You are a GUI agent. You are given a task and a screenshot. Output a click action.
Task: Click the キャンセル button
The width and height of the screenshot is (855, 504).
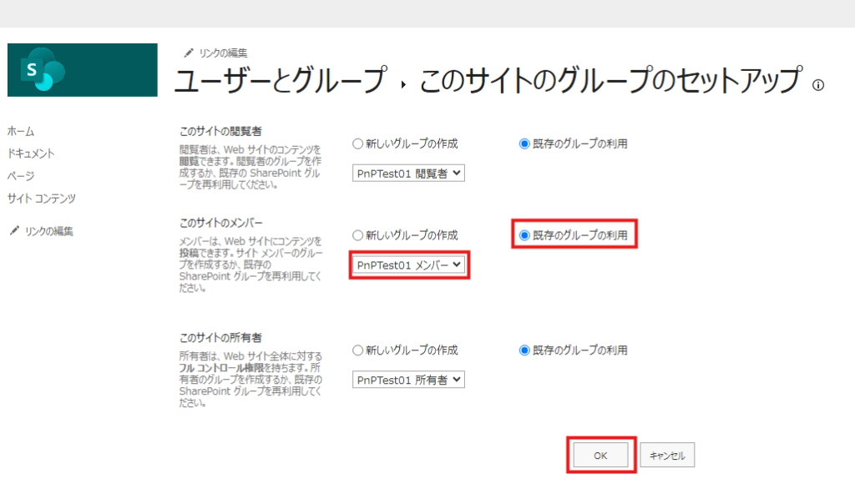(667, 456)
